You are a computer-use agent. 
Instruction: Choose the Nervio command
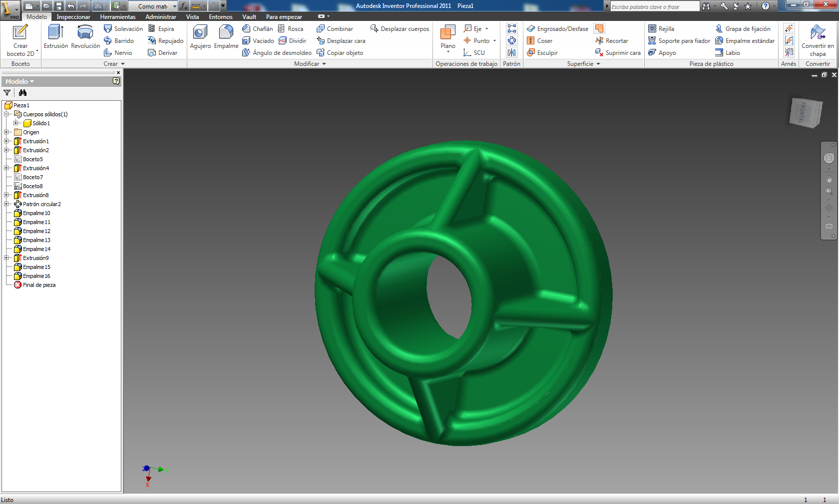tap(118, 53)
